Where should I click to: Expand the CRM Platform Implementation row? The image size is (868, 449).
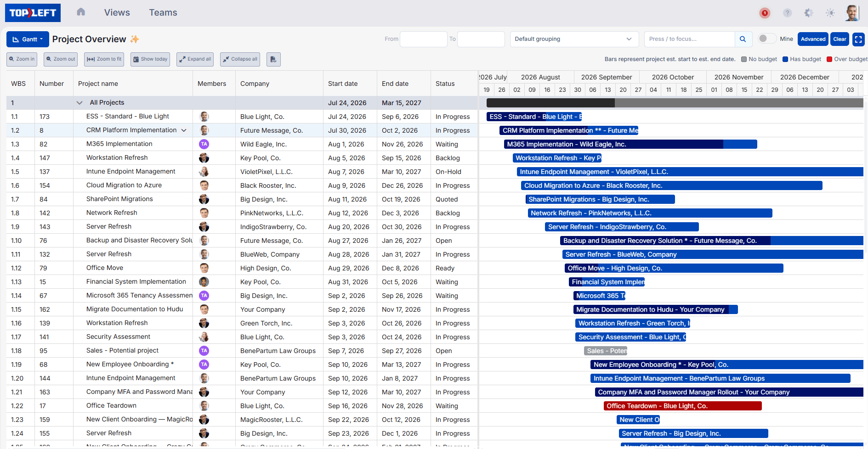pyautogui.click(x=184, y=130)
